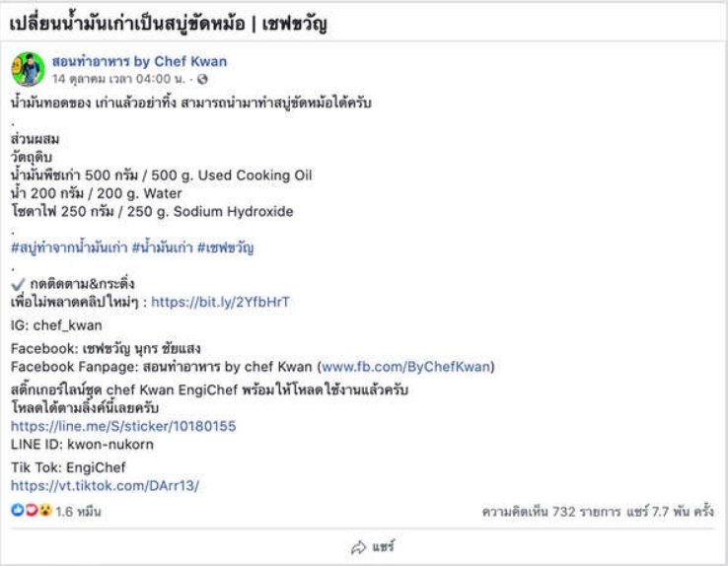View the 1.6 หมื่น reactions count
Image resolution: width=728 pixels, height=566 pixels.
(x=78, y=512)
